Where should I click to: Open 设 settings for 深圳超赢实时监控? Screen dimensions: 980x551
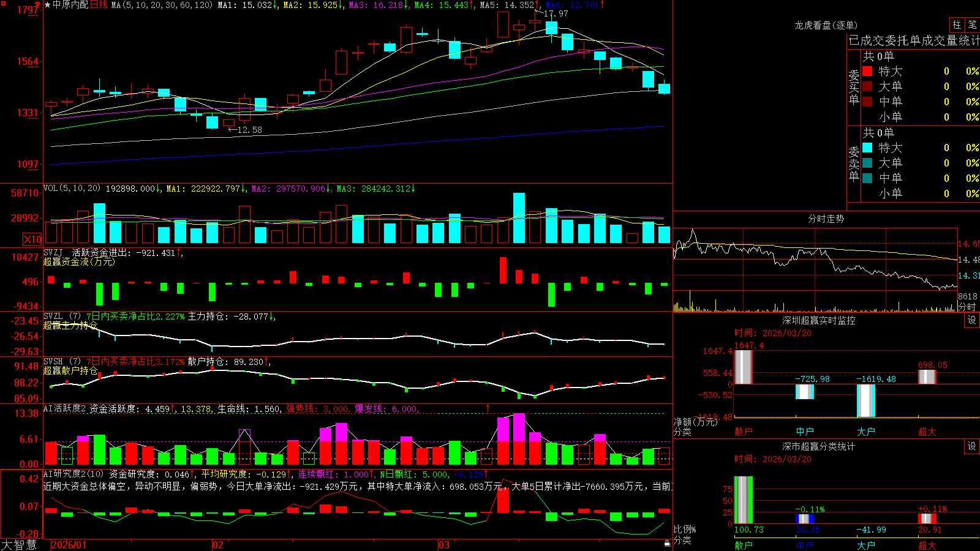(972, 320)
